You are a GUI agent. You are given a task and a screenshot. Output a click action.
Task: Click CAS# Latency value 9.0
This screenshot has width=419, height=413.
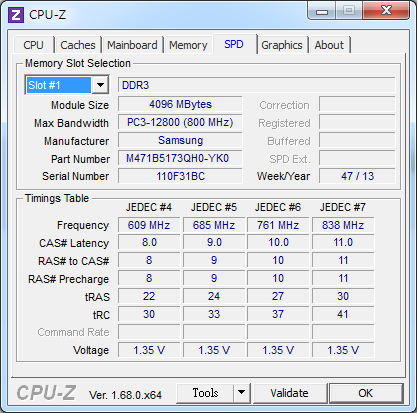214,242
